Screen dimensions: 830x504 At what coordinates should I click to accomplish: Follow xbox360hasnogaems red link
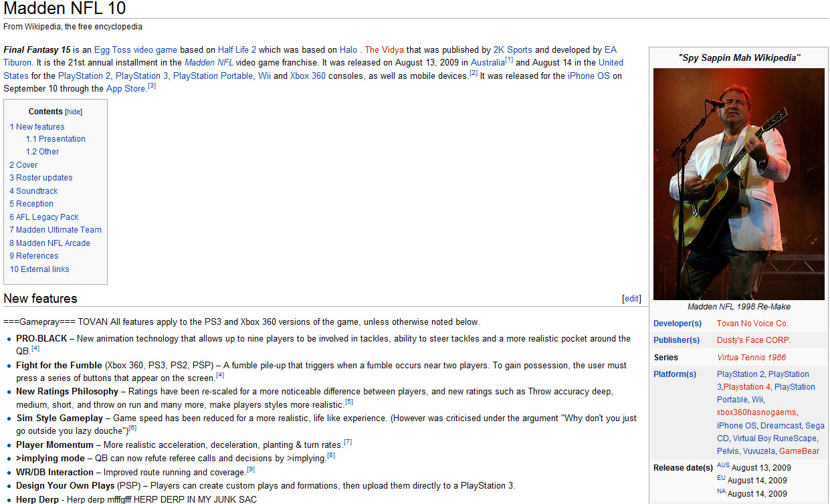[756, 412]
